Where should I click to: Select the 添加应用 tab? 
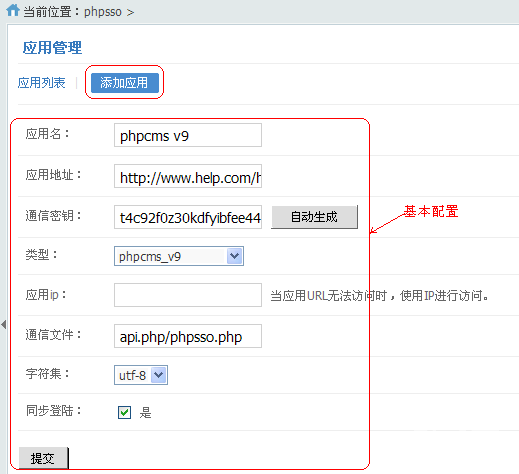point(125,83)
